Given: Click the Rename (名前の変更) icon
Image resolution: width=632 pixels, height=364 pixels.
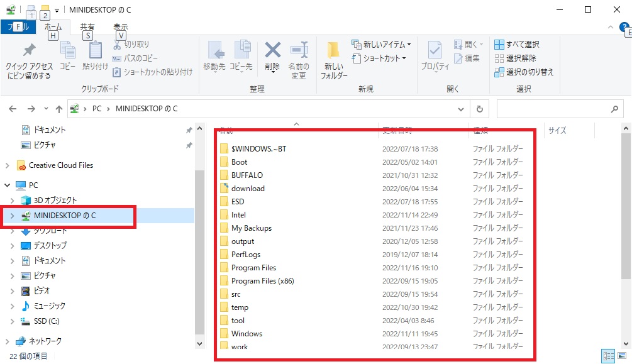Looking at the screenshot, I should 299,50.
